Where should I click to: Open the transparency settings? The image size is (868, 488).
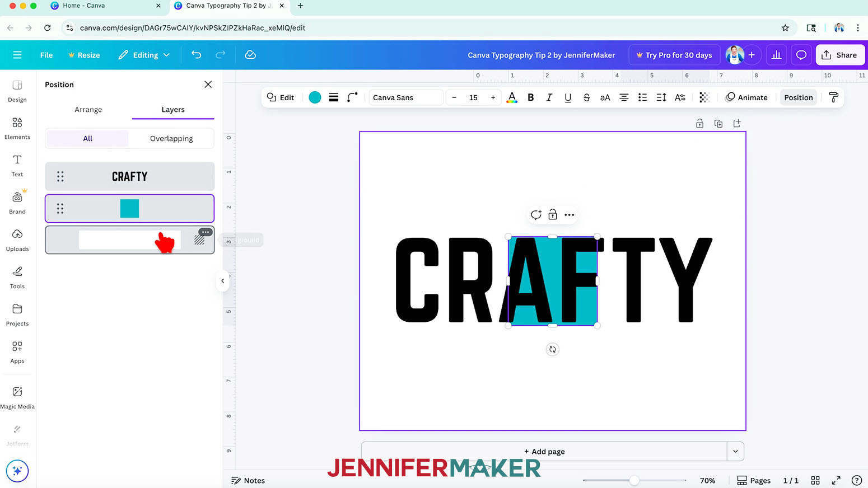click(704, 97)
